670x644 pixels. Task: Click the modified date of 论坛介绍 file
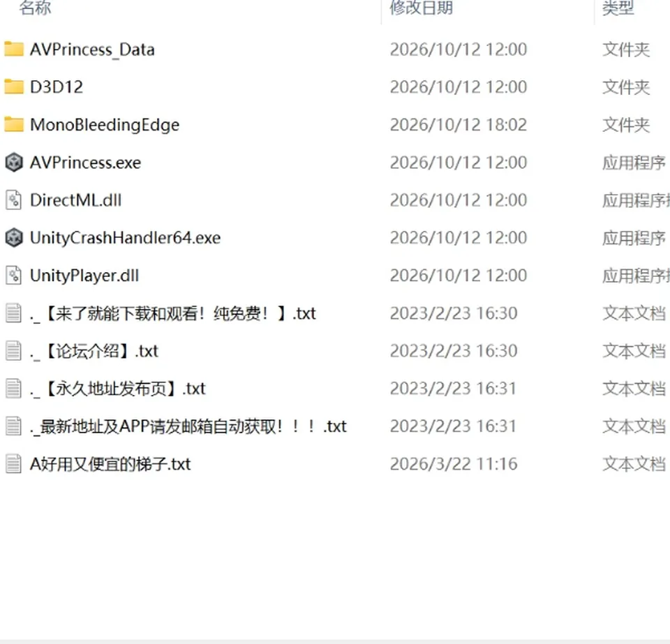(x=454, y=351)
